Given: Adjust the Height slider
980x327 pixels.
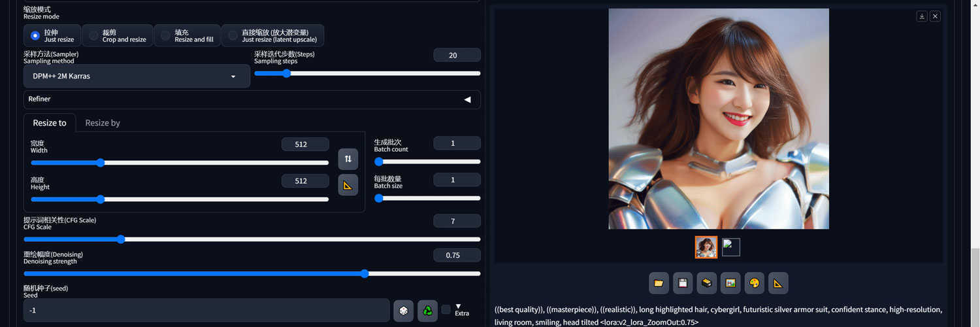Looking at the screenshot, I should (180, 199).
